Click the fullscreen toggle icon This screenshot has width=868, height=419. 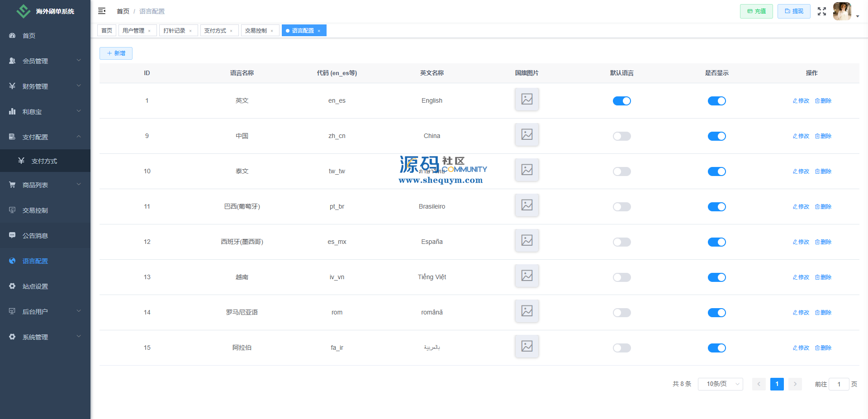(x=821, y=11)
